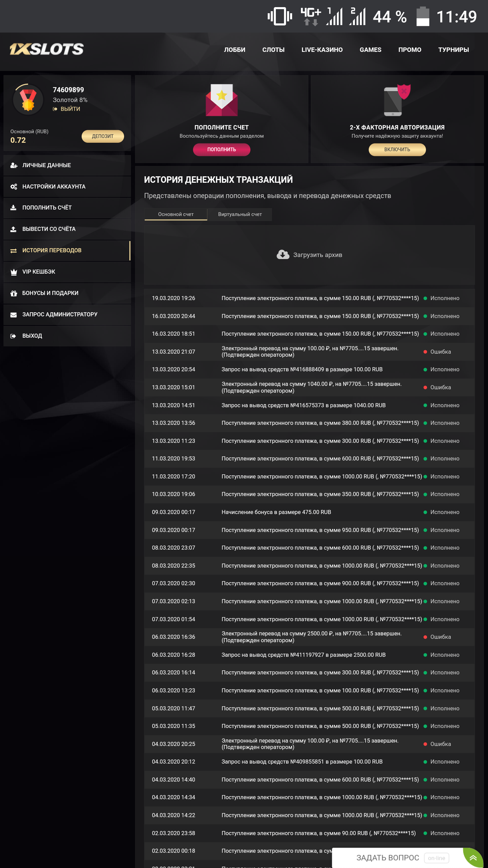Click the gold medal avatar icon
This screenshot has width=488, height=868.
28,100
